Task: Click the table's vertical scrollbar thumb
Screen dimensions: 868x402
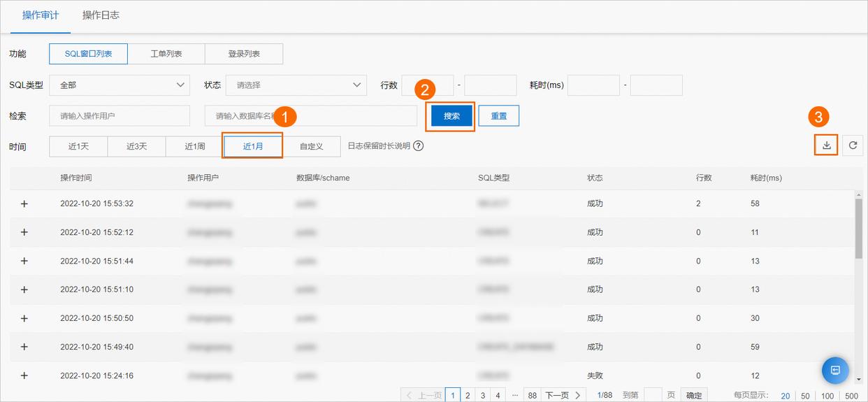Action: (858, 227)
